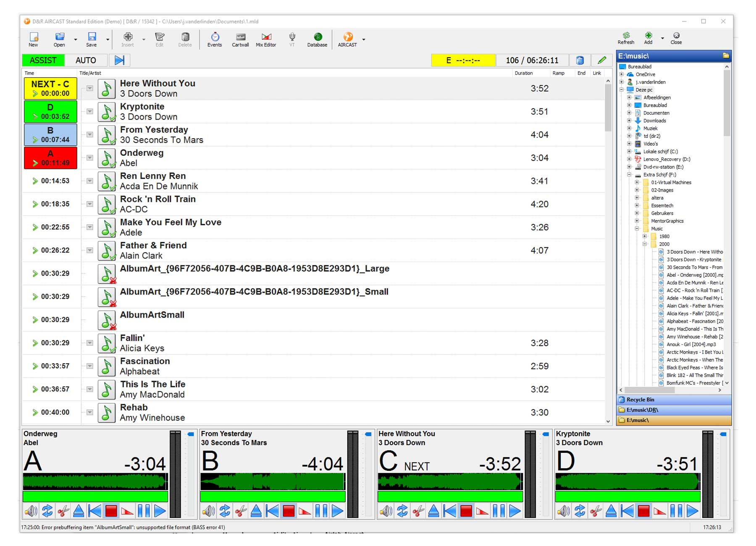Select the Make You Feel My Love row
The height and width of the screenshot is (546, 756).
tap(313, 227)
